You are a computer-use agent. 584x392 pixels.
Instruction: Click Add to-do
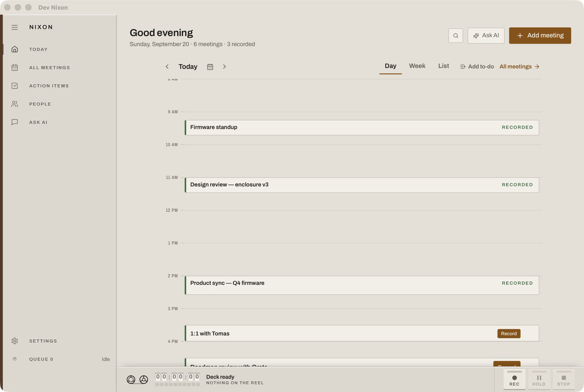[x=477, y=67]
